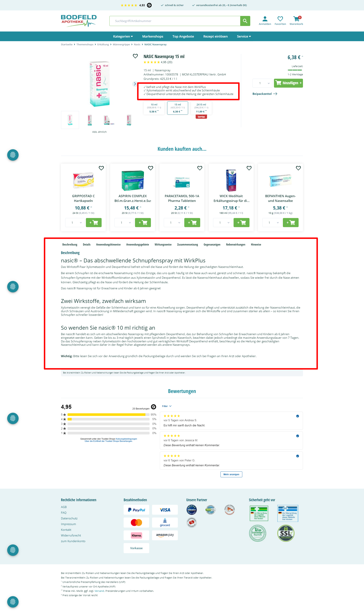Switch to the Nebenwirkungen tab
Screen dimensions: 364x615
[x=235, y=245]
